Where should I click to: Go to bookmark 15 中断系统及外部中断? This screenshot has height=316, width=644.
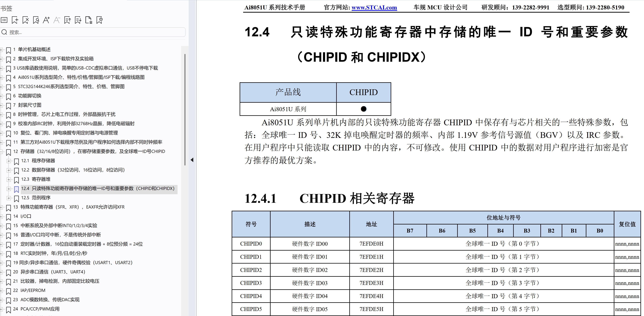tap(55, 226)
